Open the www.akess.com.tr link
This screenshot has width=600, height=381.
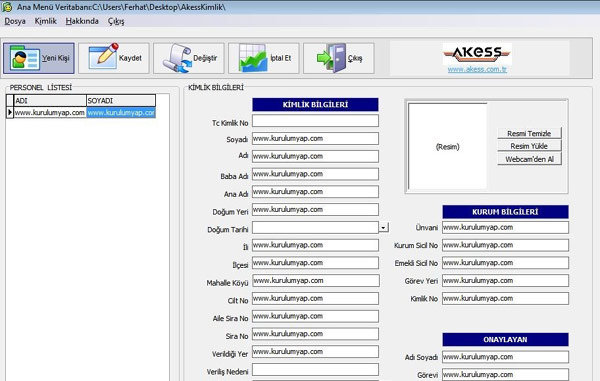coord(477,69)
